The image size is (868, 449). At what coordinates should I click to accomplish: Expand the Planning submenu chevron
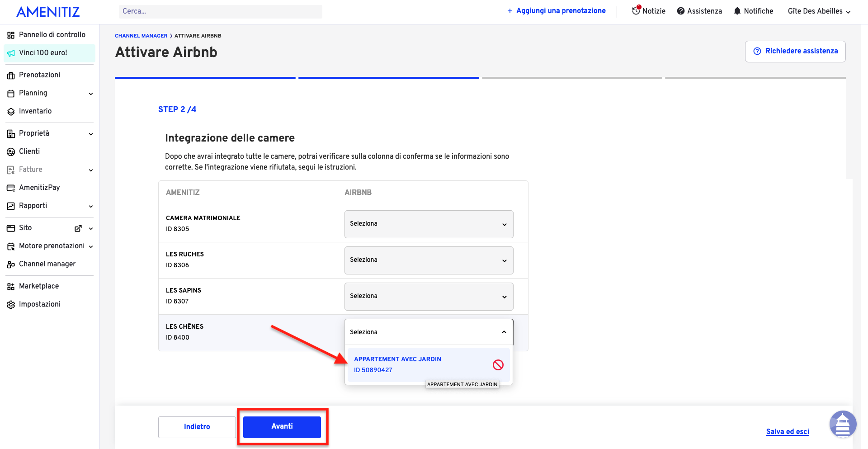(x=91, y=94)
